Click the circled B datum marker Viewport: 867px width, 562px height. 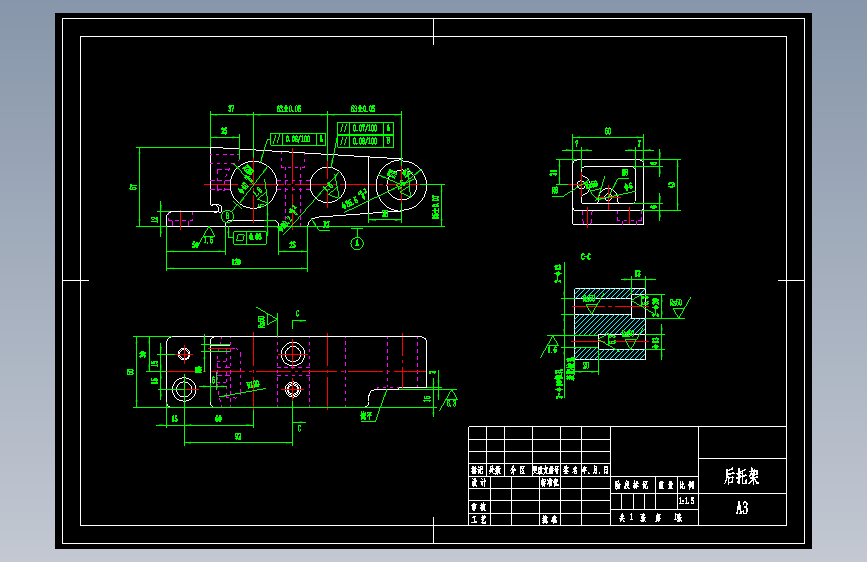227,216
